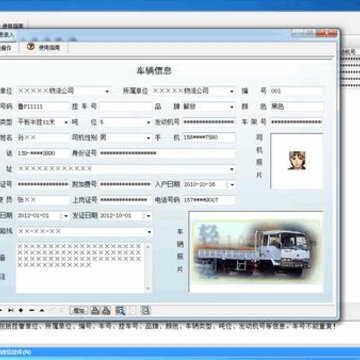Click the 电话号码 field 157****9007
The height and width of the screenshot is (360, 360).
point(209,200)
